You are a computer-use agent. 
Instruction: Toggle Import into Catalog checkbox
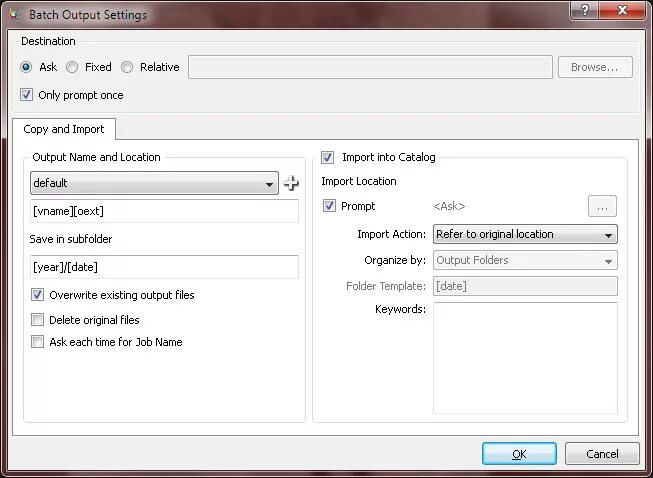(327, 157)
